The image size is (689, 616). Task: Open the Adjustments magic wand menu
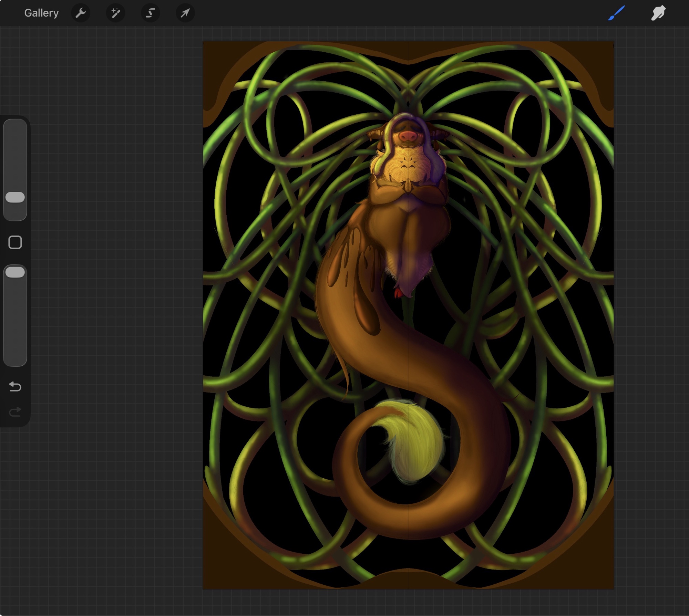(x=115, y=13)
